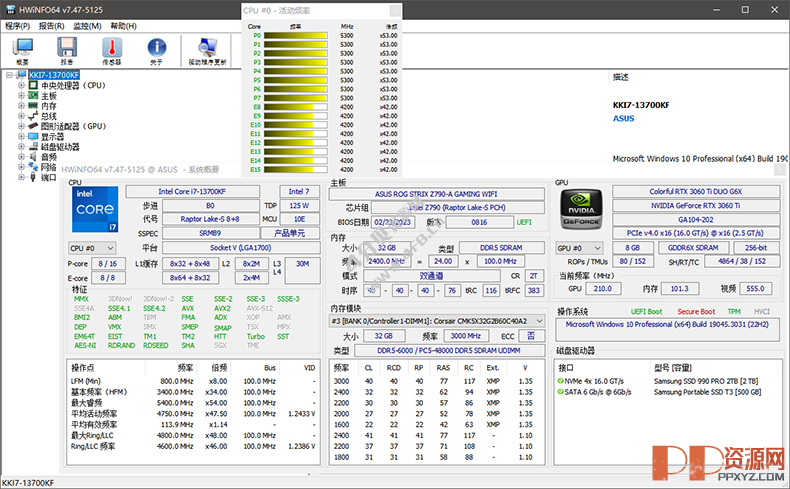
Task: Click the GA104-202 GPU chip field
Action: pos(695,220)
